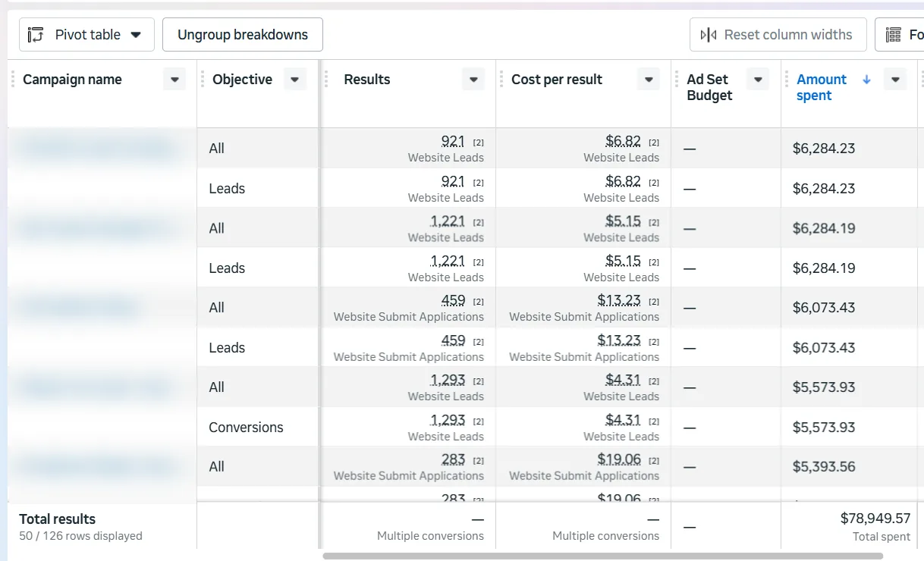Click the Ad Set Budget header label

pyautogui.click(x=710, y=87)
